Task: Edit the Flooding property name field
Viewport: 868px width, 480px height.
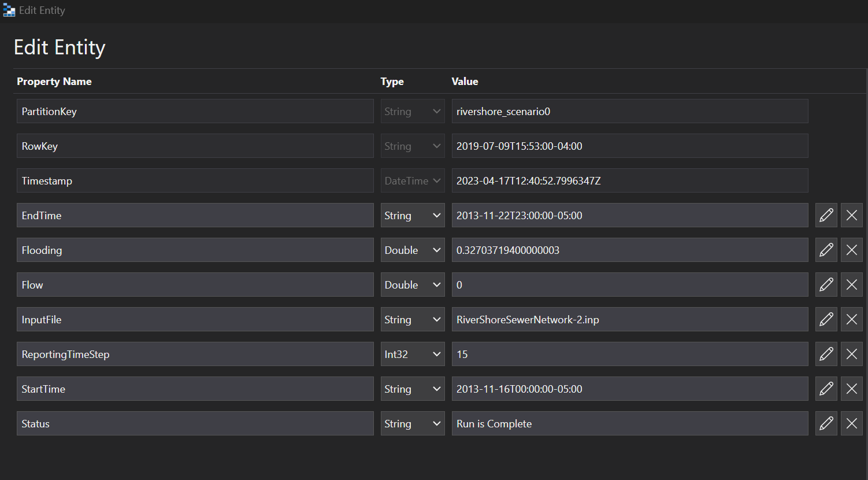Action: (195, 250)
